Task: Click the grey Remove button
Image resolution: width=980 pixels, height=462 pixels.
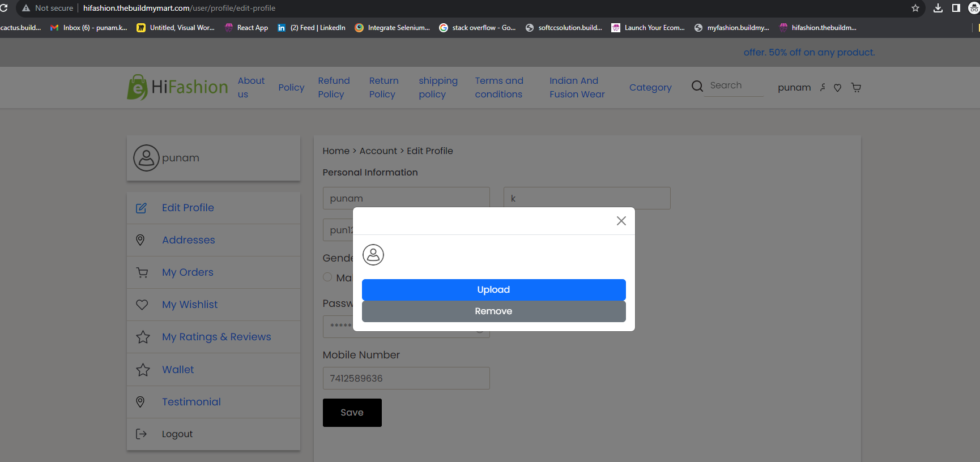Action: (494, 311)
